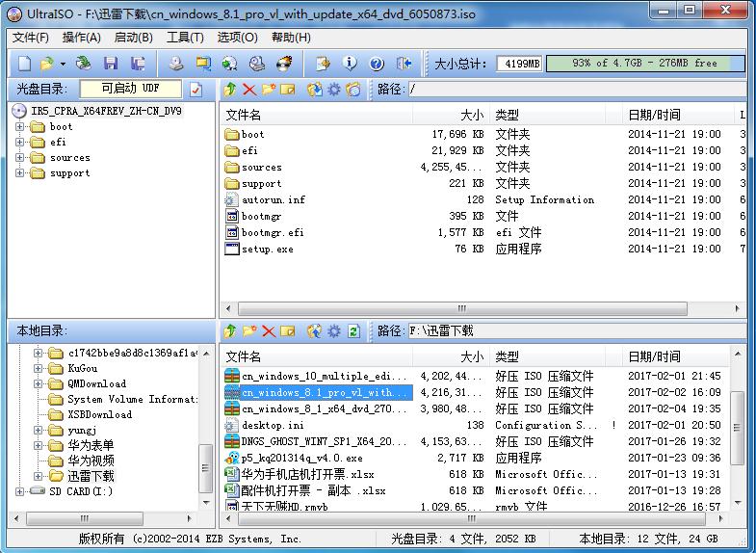Click the Exit door icon in toolbar
Viewport: 756px width, 553px height.
point(404,64)
